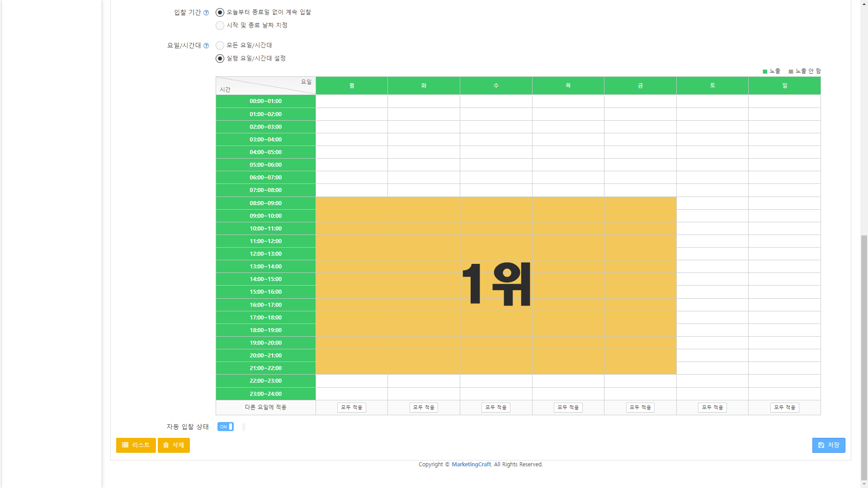The image size is (868, 488).
Task: Click the 00:00~01:00 time row header
Action: 266,101
